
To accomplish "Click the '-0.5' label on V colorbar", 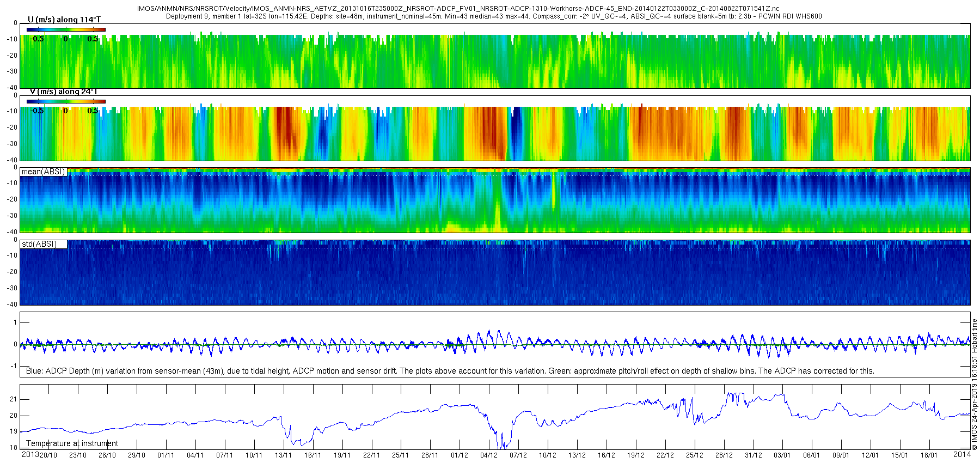I will point(37,111).
